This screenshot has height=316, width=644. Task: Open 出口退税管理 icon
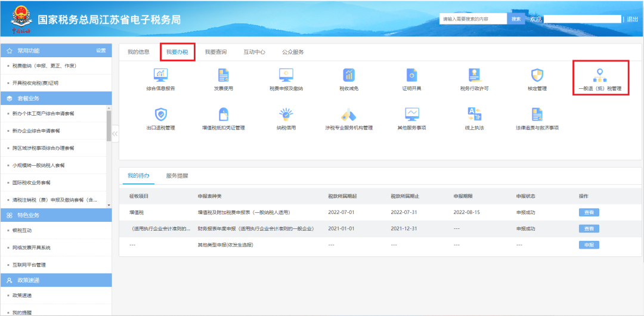coord(160,114)
